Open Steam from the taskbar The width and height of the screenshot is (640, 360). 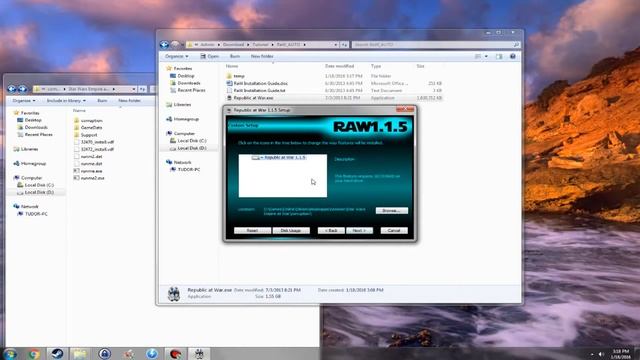[57, 354]
